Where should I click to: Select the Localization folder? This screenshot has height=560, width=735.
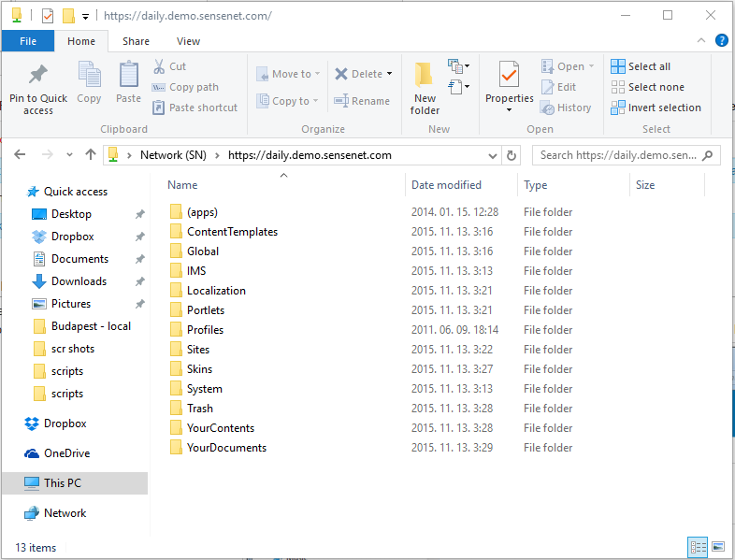(x=216, y=291)
